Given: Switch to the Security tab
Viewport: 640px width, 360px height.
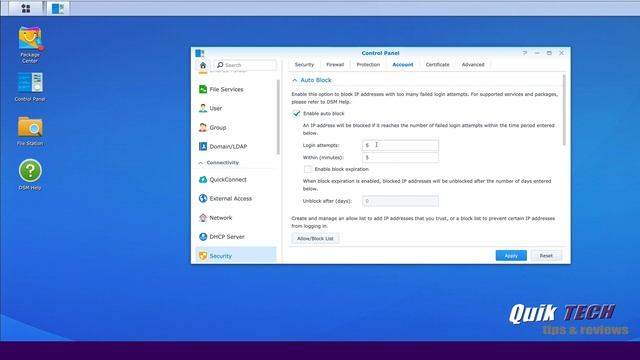Looking at the screenshot, I should [304, 64].
